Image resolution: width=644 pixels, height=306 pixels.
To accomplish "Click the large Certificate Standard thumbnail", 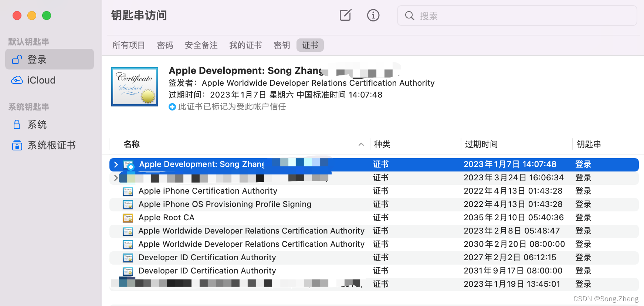I will click(135, 87).
